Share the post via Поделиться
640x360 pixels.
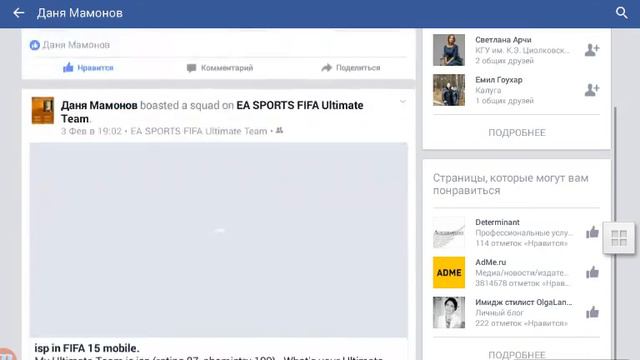[351, 68]
